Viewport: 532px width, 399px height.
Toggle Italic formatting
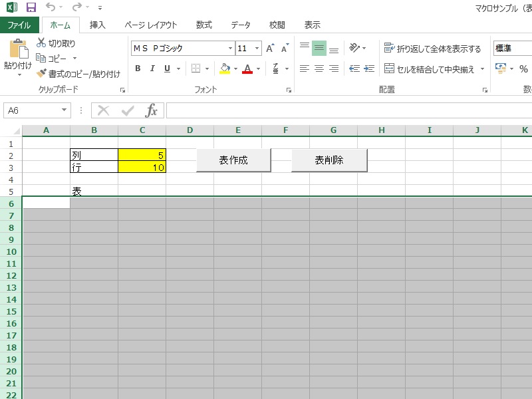click(x=152, y=68)
